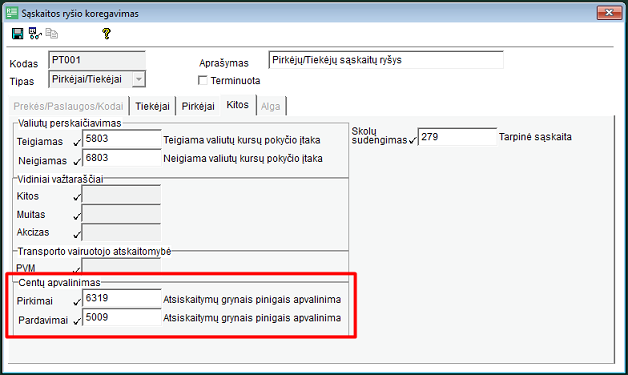Click the checkmark lookup next to Pardavimai

tap(77, 321)
